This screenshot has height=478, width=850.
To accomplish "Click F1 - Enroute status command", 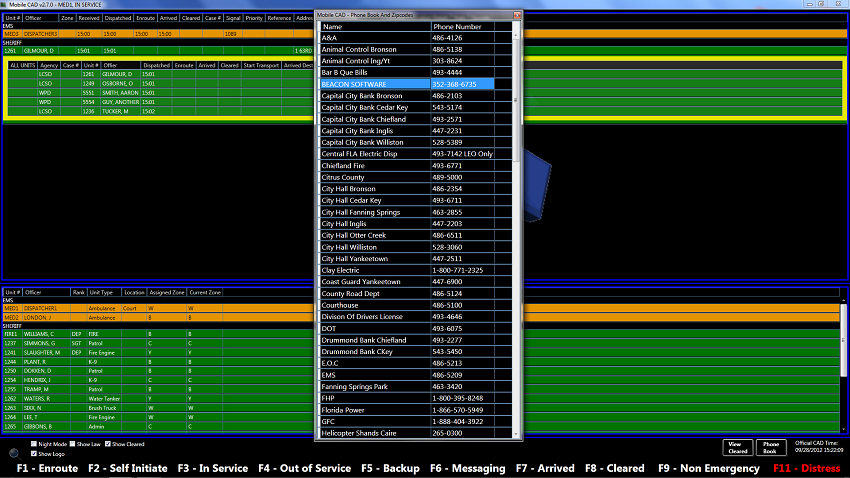I will (x=47, y=468).
